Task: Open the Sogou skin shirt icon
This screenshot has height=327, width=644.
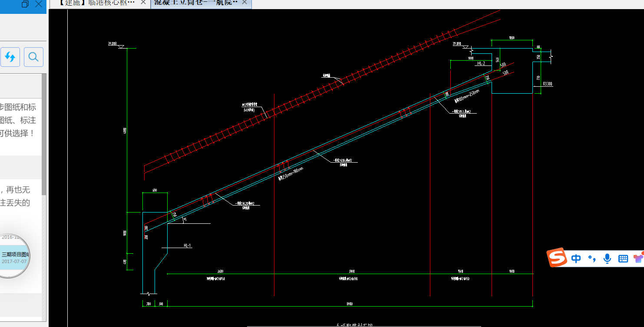Action: point(638,258)
